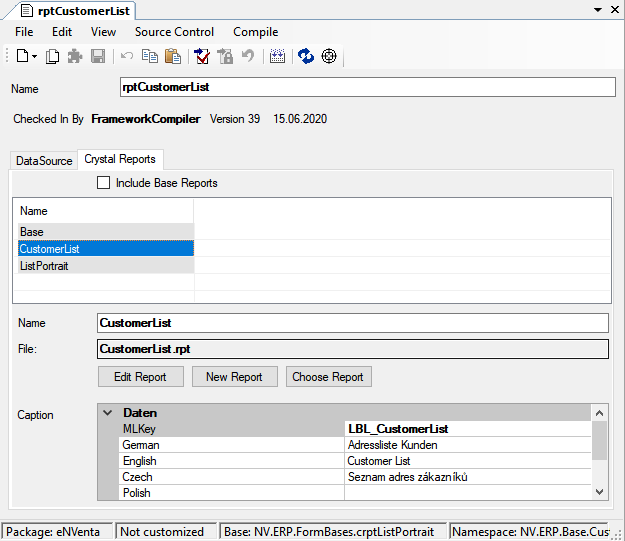
Task: Click the Choose Report button
Action: [x=329, y=377]
